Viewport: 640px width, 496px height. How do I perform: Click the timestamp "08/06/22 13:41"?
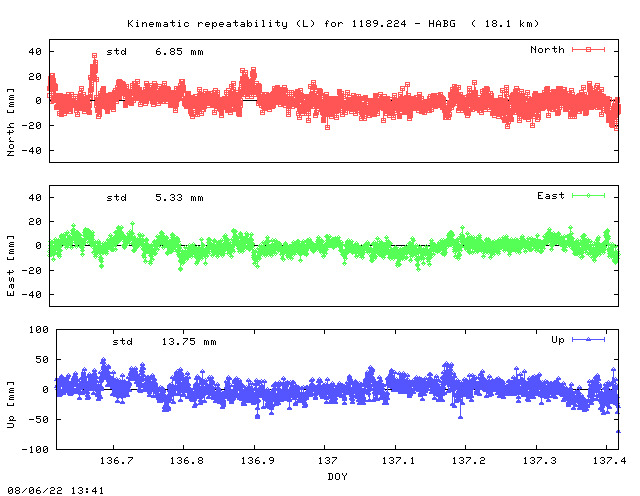point(56,490)
